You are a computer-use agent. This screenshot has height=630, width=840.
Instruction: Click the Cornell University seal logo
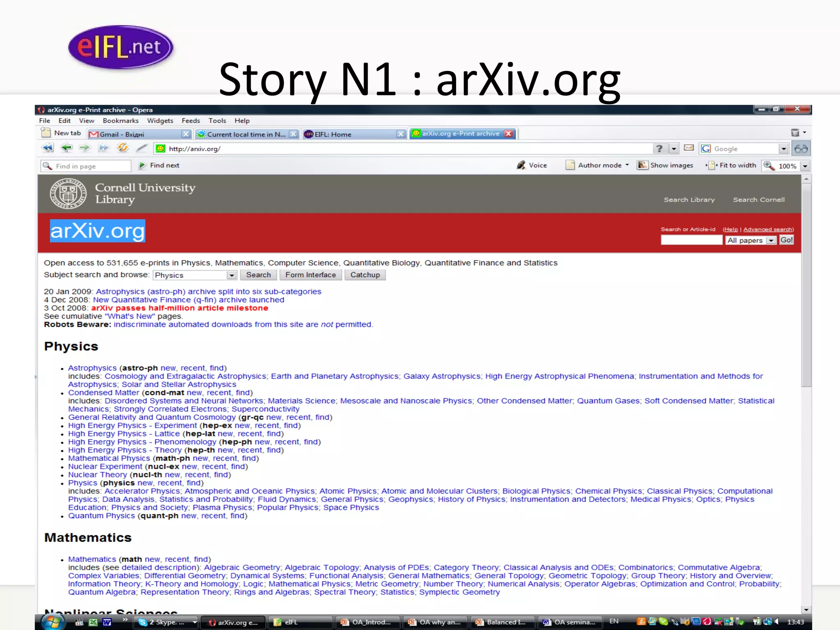(68, 194)
